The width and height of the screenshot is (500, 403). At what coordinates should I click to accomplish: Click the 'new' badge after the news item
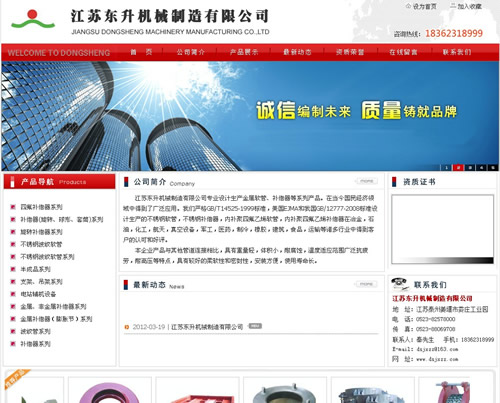pyautogui.click(x=255, y=326)
